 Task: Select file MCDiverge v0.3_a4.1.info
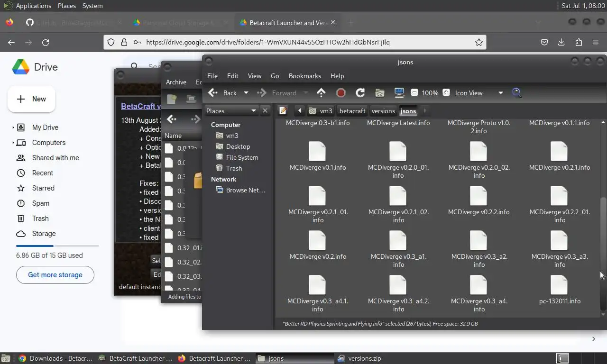(318, 294)
